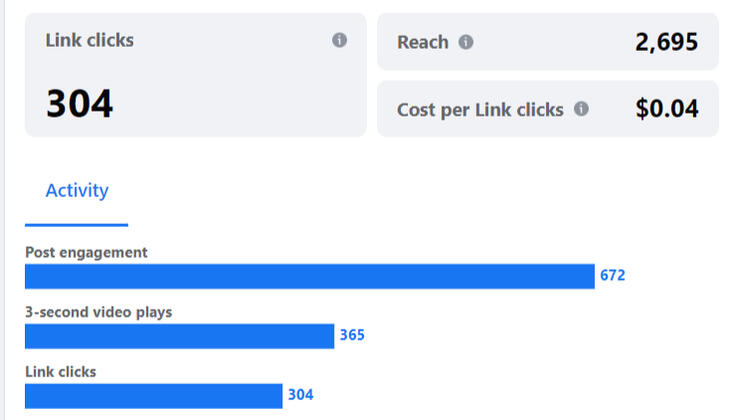Viewport: 738px width, 420px height.
Task: Click the Reach label
Action: [x=422, y=42]
